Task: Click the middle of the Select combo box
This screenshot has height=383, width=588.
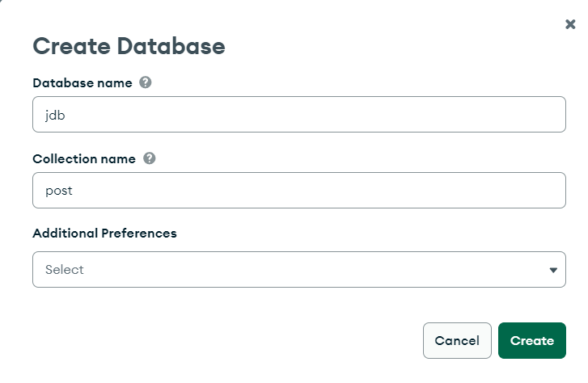Action: pos(299,269)
